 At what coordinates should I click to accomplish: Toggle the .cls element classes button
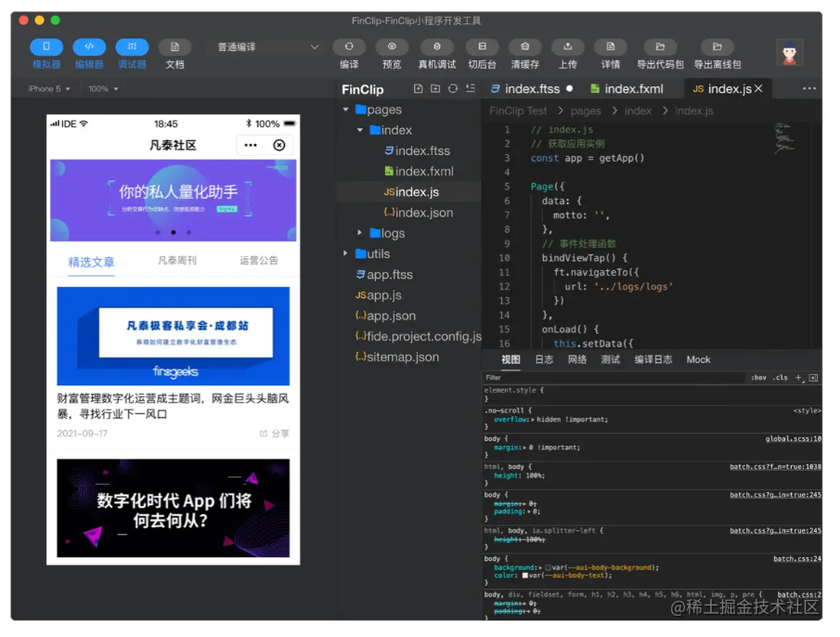coord(780,378)
